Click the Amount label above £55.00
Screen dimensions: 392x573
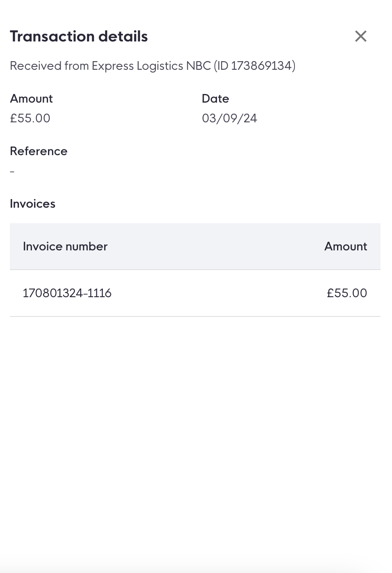coord(31,99)
